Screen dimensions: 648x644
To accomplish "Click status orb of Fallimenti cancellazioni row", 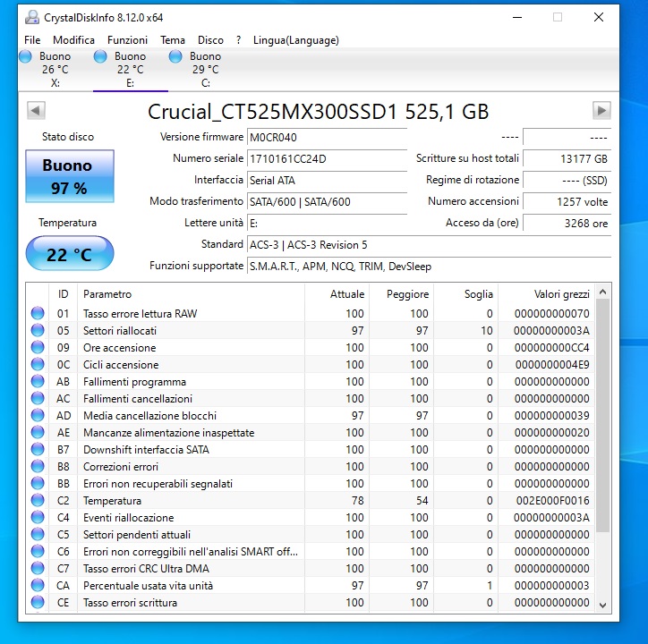I will [x=38, y=398].
